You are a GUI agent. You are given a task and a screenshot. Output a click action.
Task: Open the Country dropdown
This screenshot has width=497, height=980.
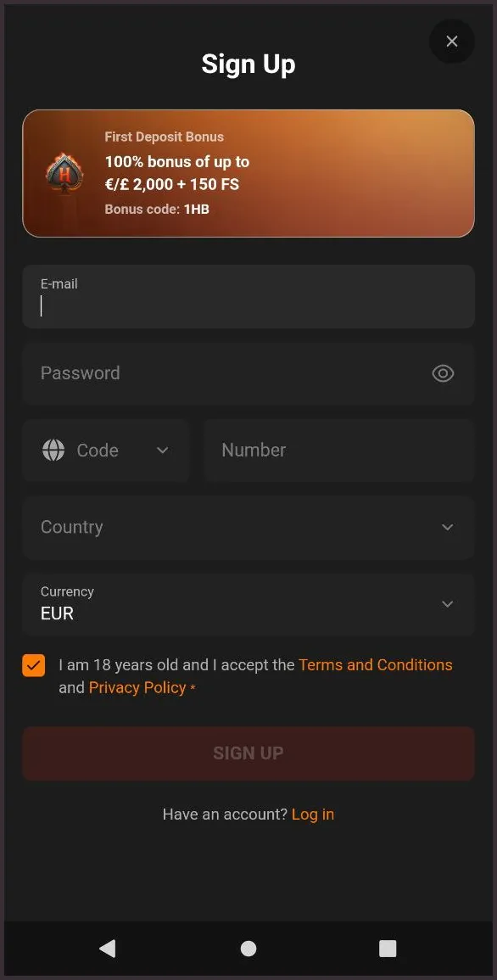click(x=248, y=527)
